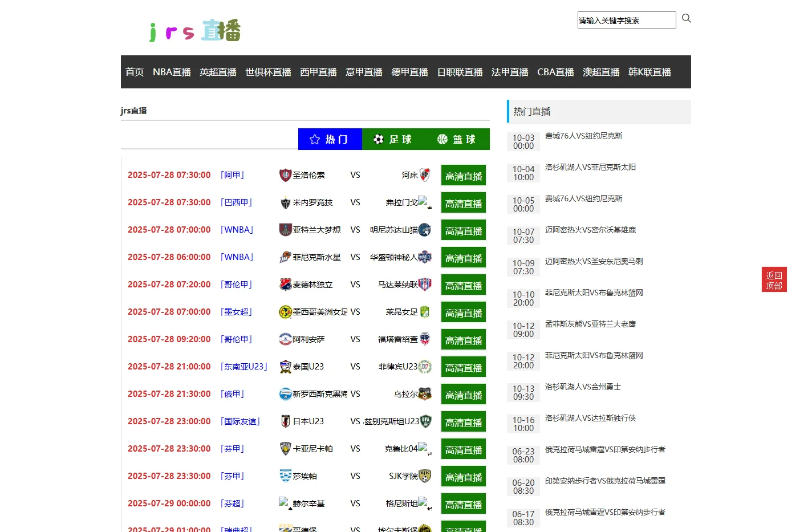Click the SJK学院 team crest icon

(425, 476)
